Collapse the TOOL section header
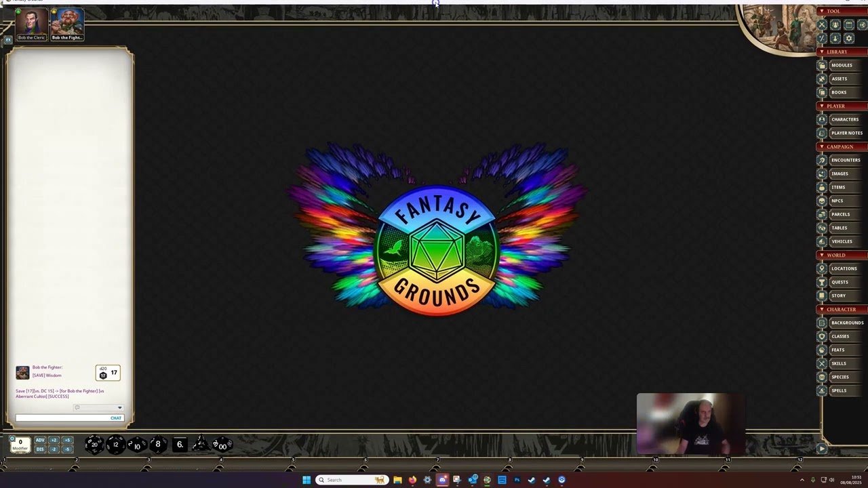The image size is (868, 488). [x=842, y=11]
